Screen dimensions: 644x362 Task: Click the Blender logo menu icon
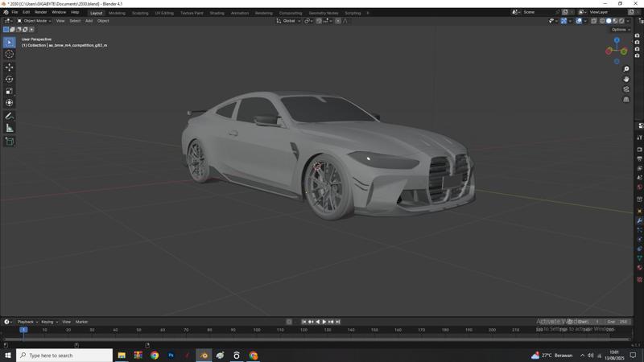pos(6,12)
